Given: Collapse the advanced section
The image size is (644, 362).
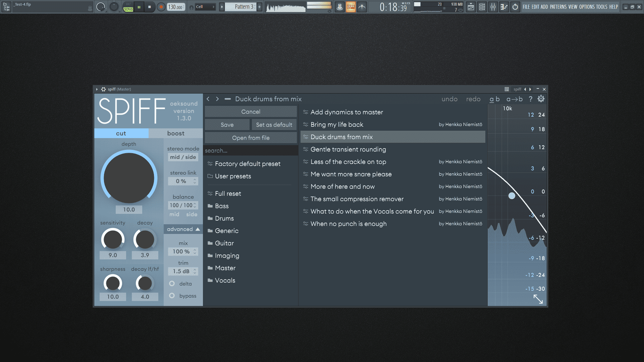Looking at the screenshot, I should click(183, 229).
